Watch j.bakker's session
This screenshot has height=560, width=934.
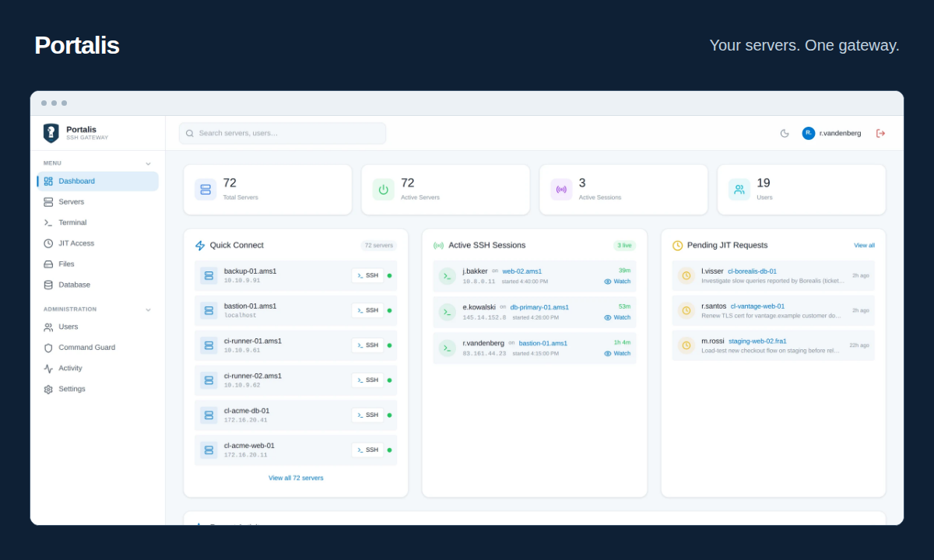(617, 282)
